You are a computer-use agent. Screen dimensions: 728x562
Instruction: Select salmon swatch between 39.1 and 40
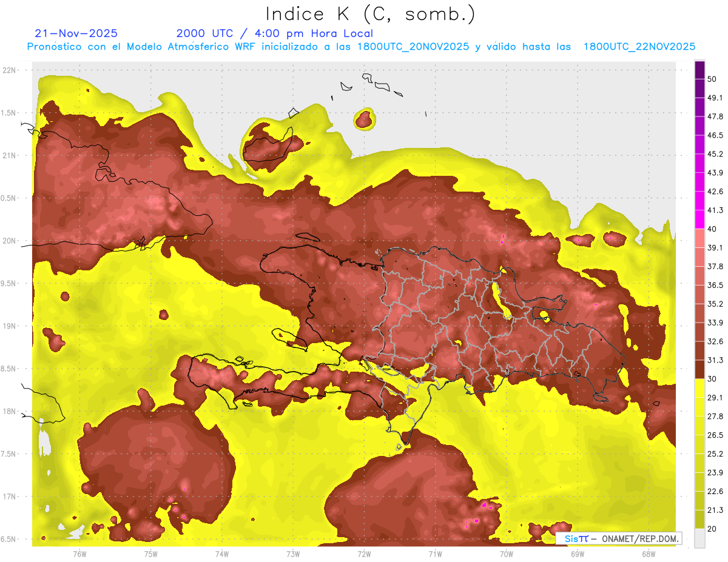(x=699, y=238)
